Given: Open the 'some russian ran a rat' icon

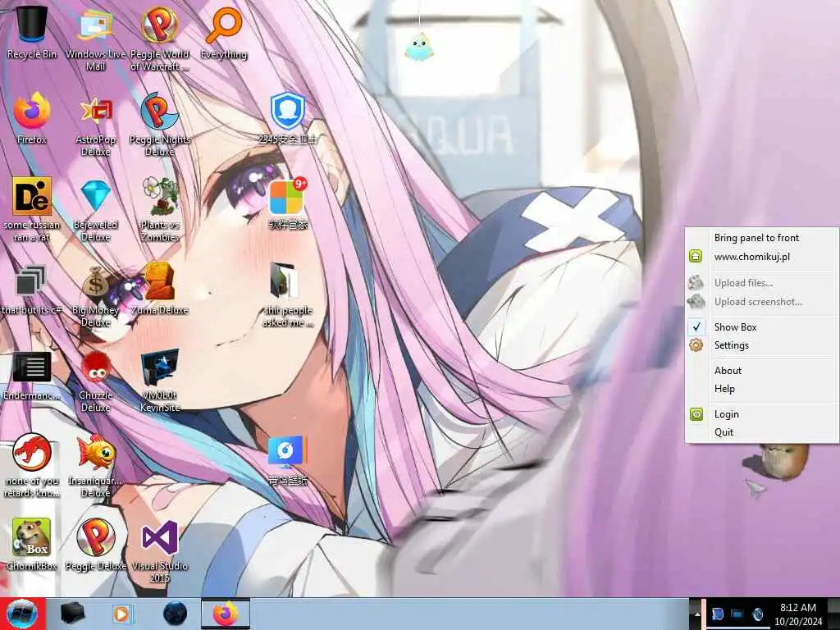Looking at the screenshot, I should click(x=32, y=209).
